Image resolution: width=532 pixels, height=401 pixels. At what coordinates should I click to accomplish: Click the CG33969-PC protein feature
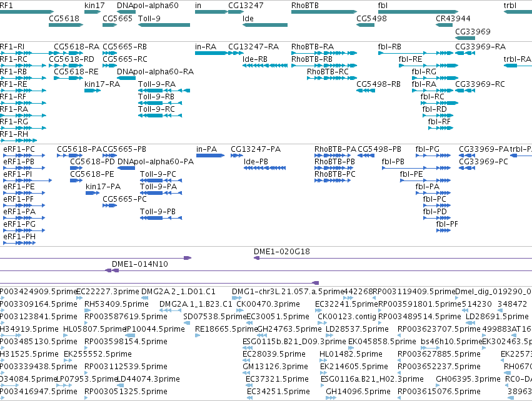click(x=467, y=168)
